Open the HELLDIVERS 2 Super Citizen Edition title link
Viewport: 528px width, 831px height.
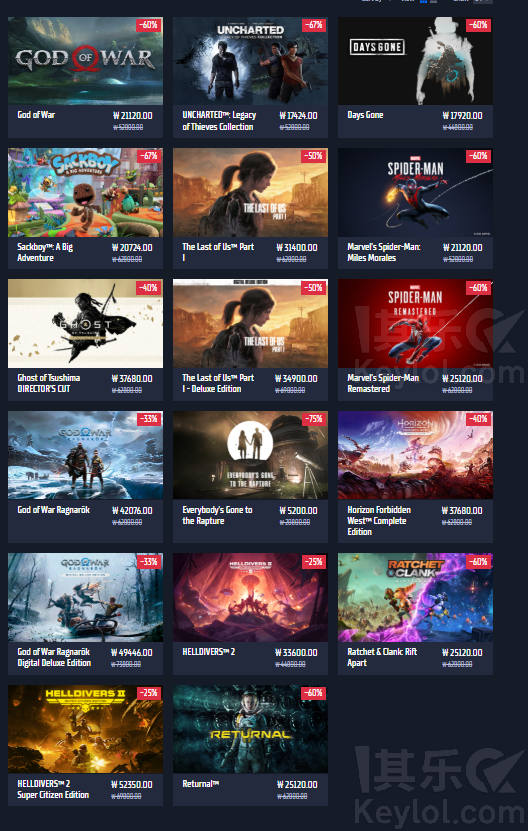point(53,789)
